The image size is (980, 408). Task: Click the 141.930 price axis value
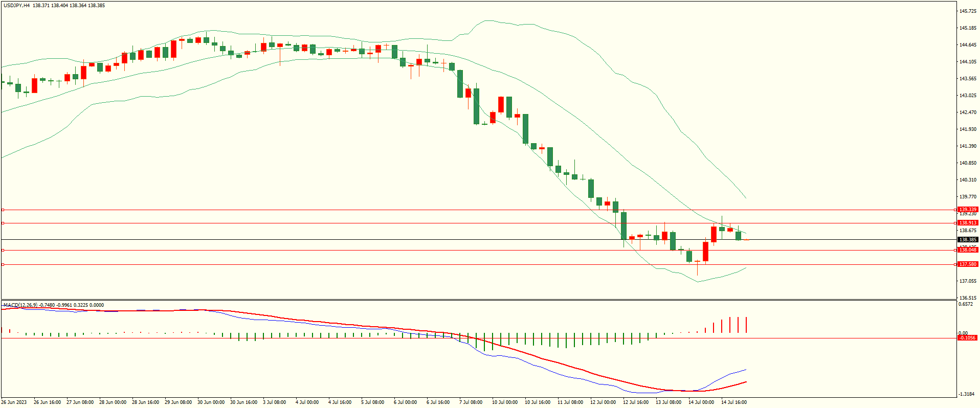968,129
